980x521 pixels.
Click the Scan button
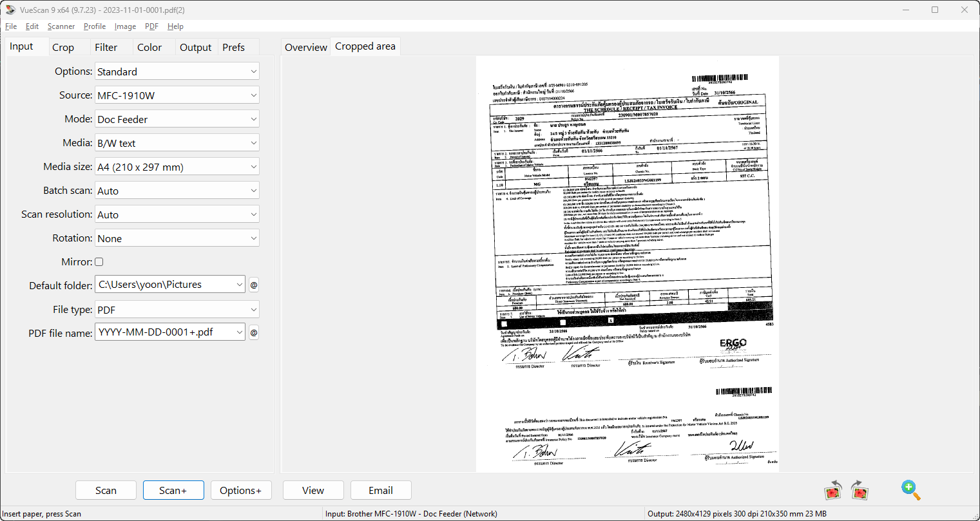coord(106,490)
